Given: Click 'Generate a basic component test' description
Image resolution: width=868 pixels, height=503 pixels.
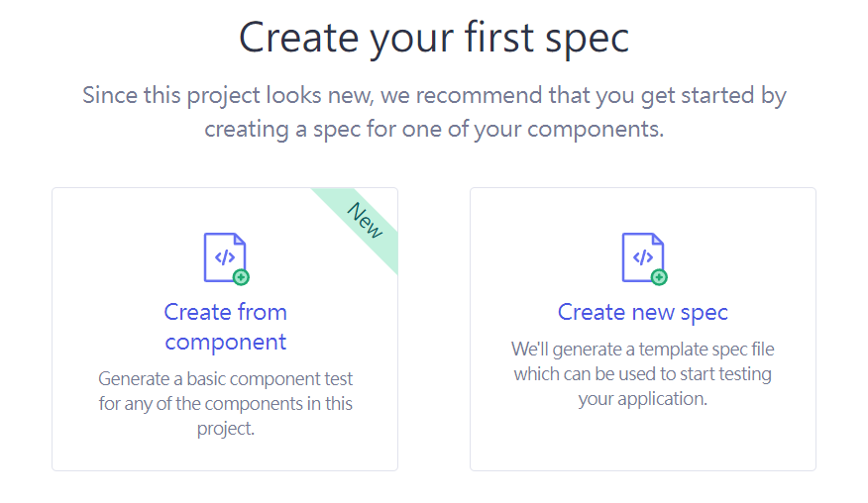Looking at the screenshot, I should point(225,379).
